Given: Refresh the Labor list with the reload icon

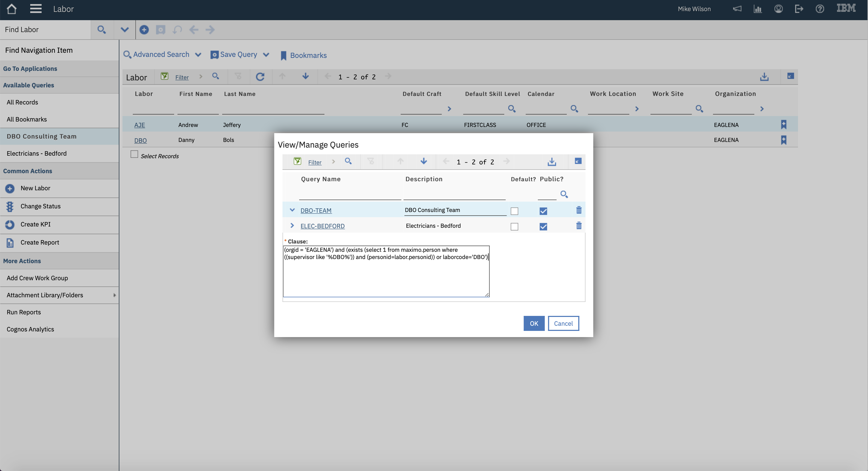Looking at the screenshot, I should point(260,77).
